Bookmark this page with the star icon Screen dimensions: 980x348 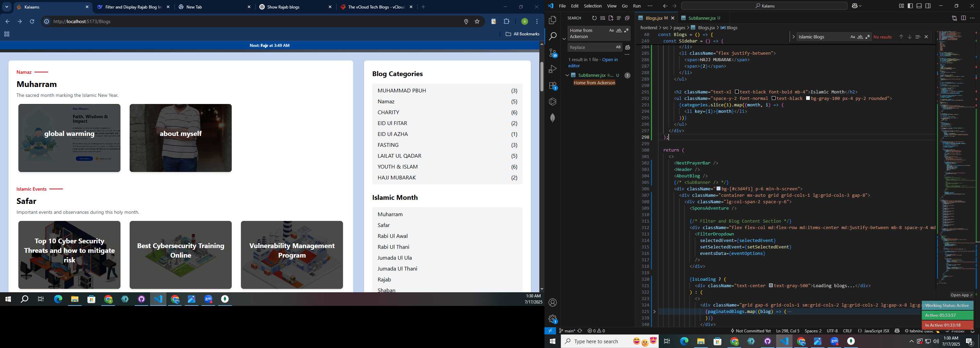pos(477,22)
